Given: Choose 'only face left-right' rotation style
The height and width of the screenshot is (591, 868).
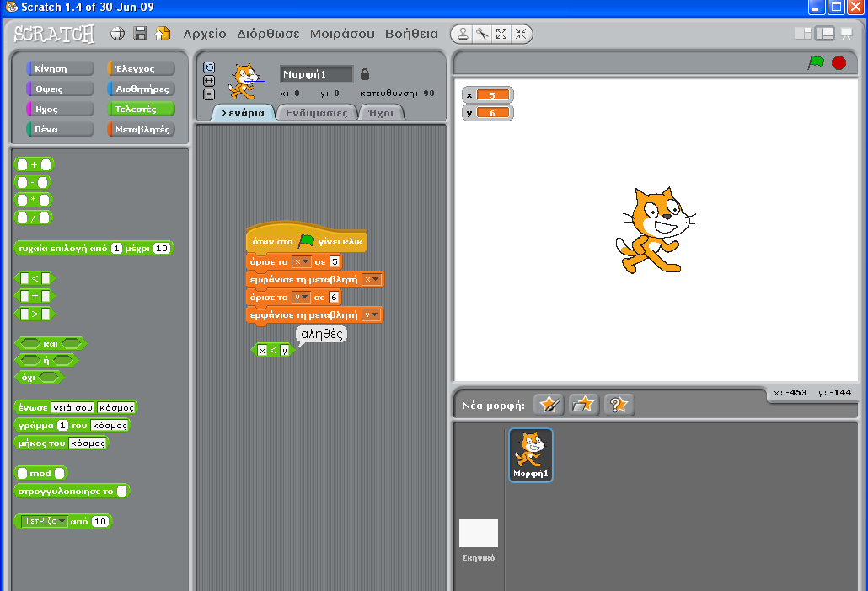Looking at the screenshot, I should click(x=209, y=81).
